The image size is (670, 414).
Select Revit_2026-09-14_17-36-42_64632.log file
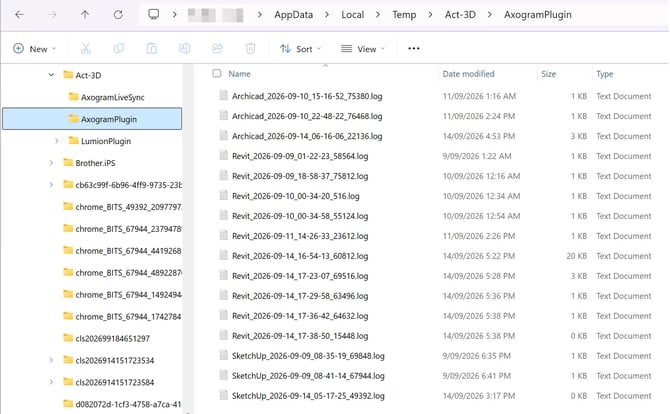click(300, 316)
